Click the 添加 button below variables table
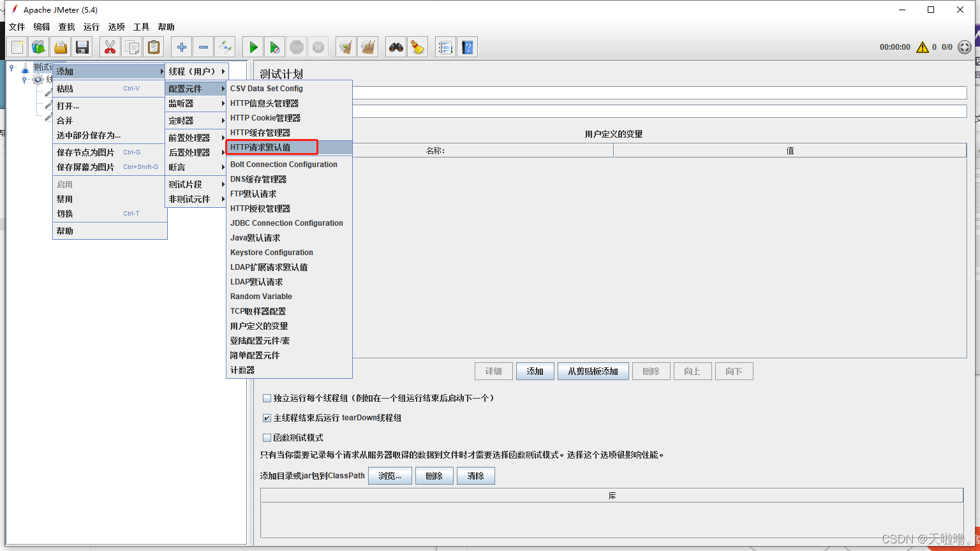This screenshot has width=980, height=551. point(535,371)
